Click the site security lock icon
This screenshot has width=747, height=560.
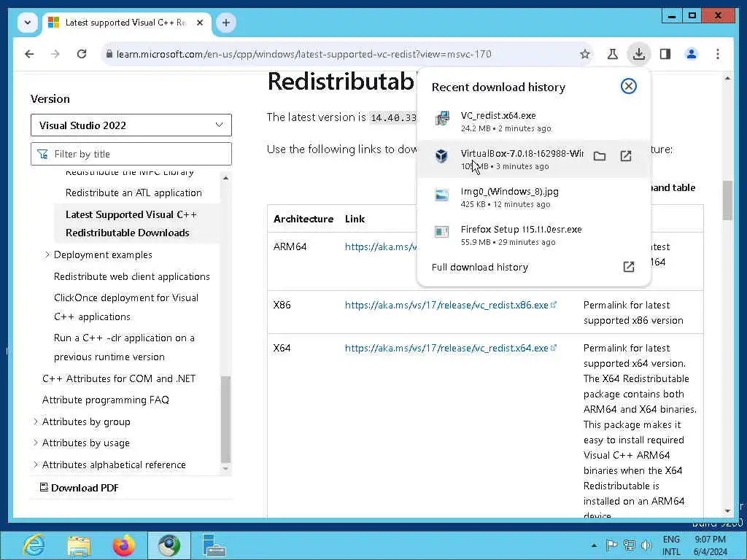click(109, 54)
